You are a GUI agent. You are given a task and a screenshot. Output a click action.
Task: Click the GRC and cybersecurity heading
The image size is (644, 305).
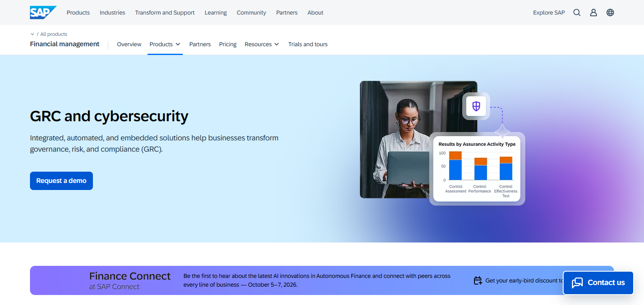point(109,116)
